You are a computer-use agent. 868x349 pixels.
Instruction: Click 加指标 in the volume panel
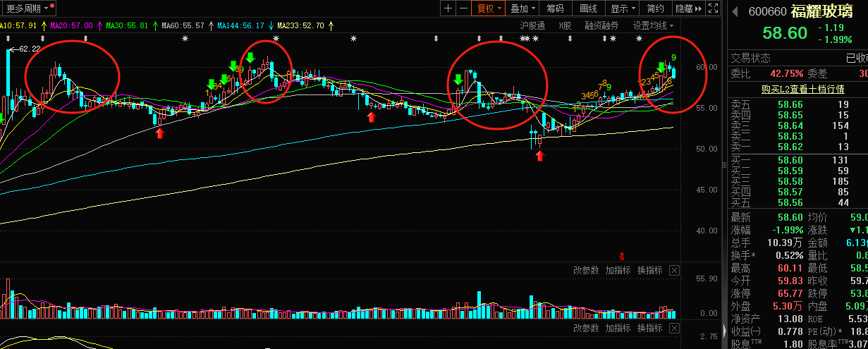(618, 270)
